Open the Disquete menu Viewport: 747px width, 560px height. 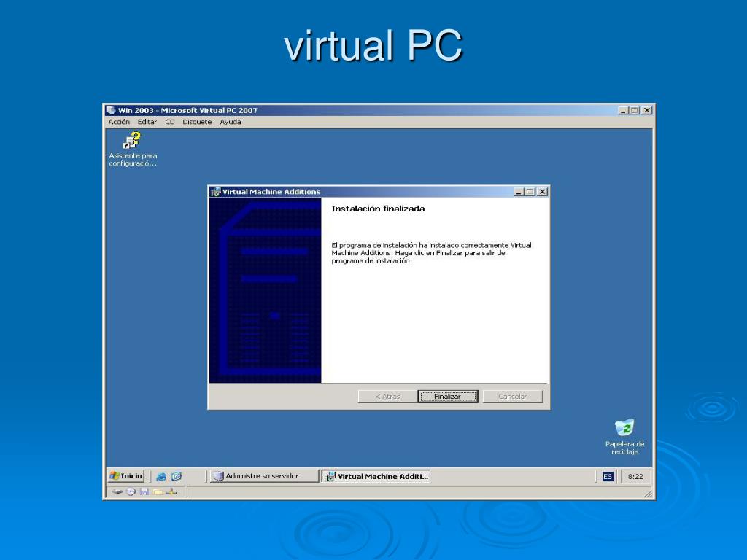197,122
